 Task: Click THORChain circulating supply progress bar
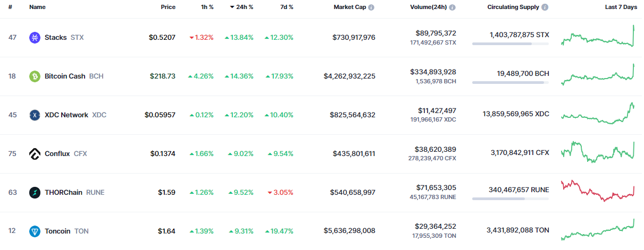[x=511, y=199]
